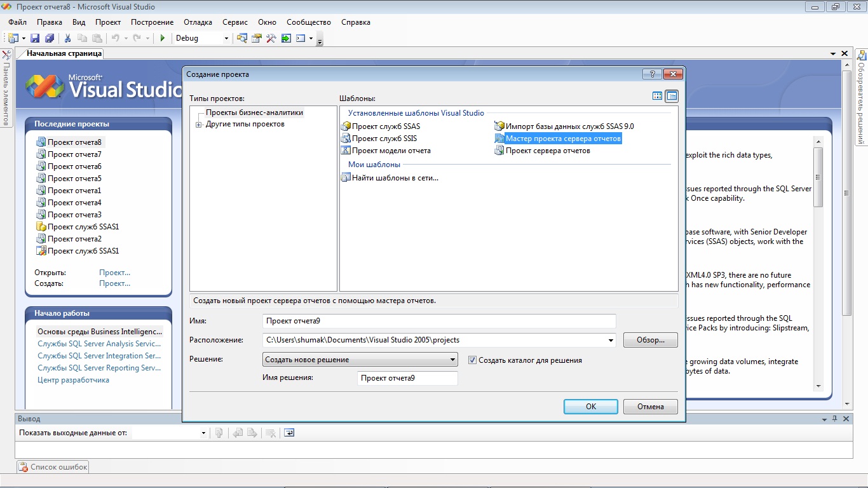The height and width of the screenshot is (488, 868).
Task: Open the Центр разработчика link
Action: click(73, 380)
